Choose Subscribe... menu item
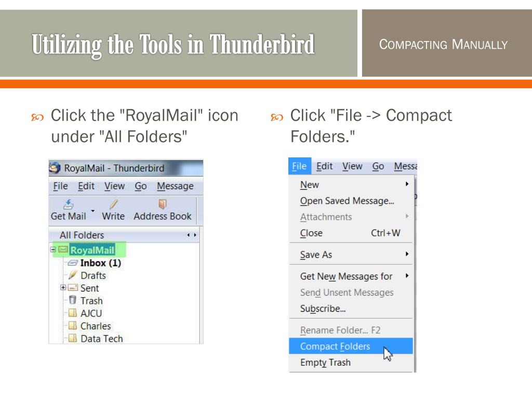The height and width of the screenshot is (399, 532). coord(351,309)
